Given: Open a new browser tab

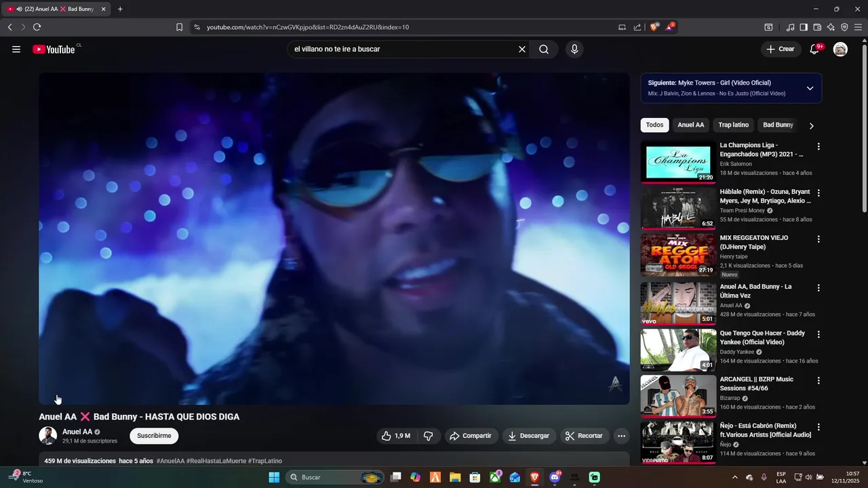Looking at the screenshot, I should tap(120, 9).
